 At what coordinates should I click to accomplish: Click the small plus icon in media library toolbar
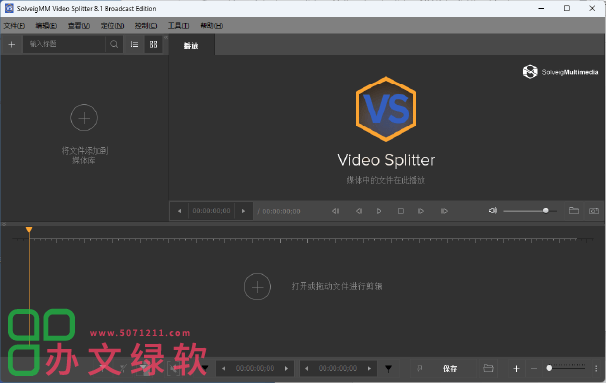(12, 44)
